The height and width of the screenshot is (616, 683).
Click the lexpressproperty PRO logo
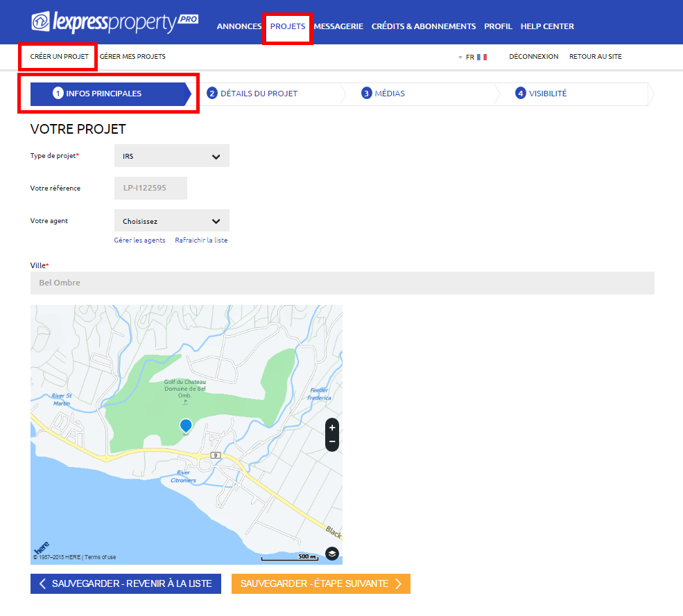[x=115, y=22]
